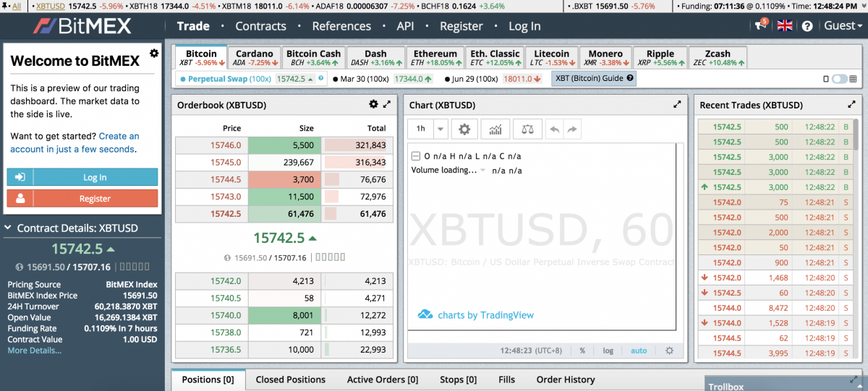Redo the chart action
This screenshot has width=868, height=391.
coord(572,129)
